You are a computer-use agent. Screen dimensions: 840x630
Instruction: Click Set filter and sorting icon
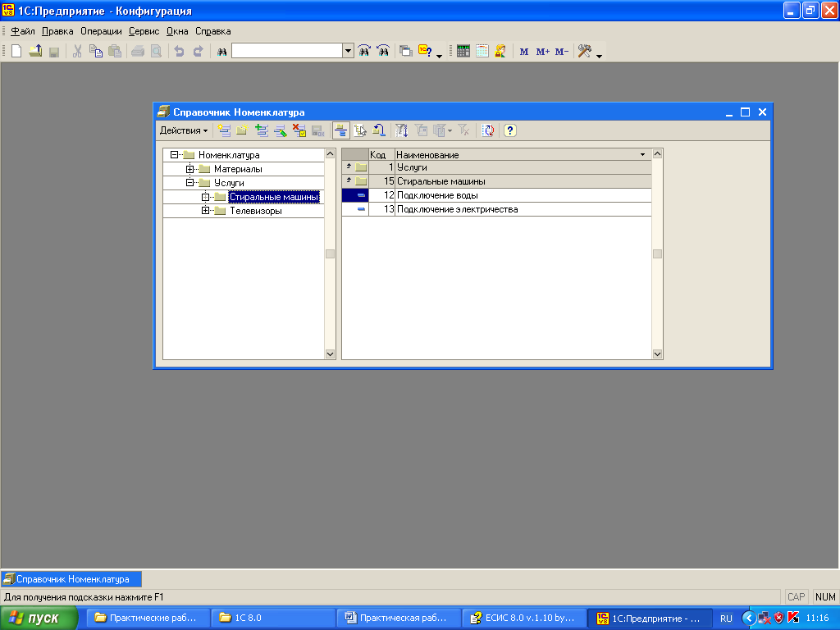pyautogui.click(x=402, y=130)
